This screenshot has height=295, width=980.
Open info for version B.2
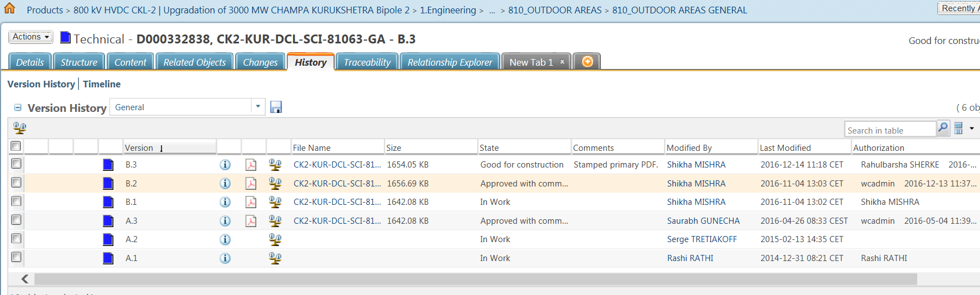coord(225,184)
